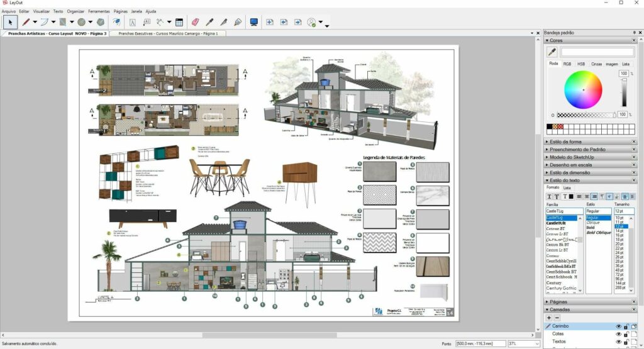Select the Polygon tool

pyautogui.click(x=100, y=22)
